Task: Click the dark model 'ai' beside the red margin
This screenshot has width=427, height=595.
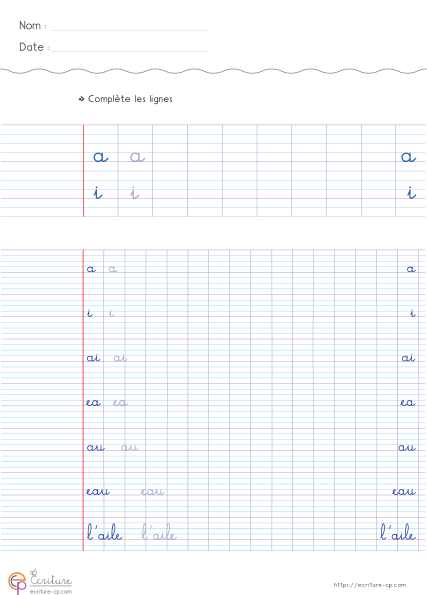Action: point(93,357)
